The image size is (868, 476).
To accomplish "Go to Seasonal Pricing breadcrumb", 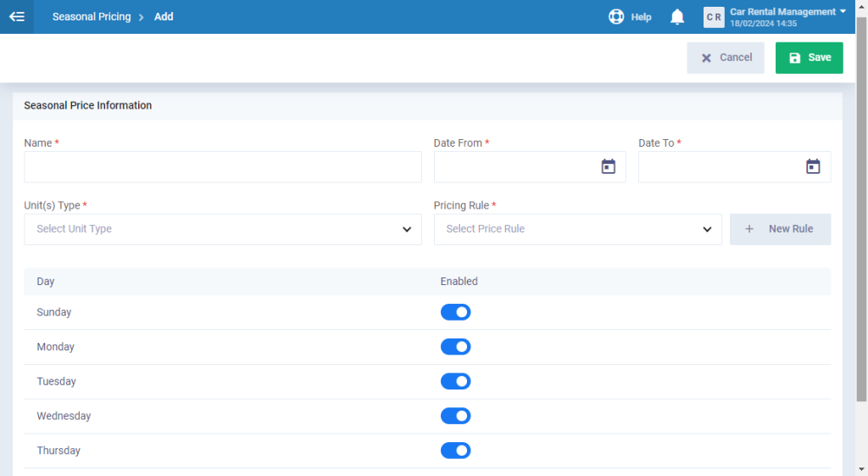I will coord(92,17).
